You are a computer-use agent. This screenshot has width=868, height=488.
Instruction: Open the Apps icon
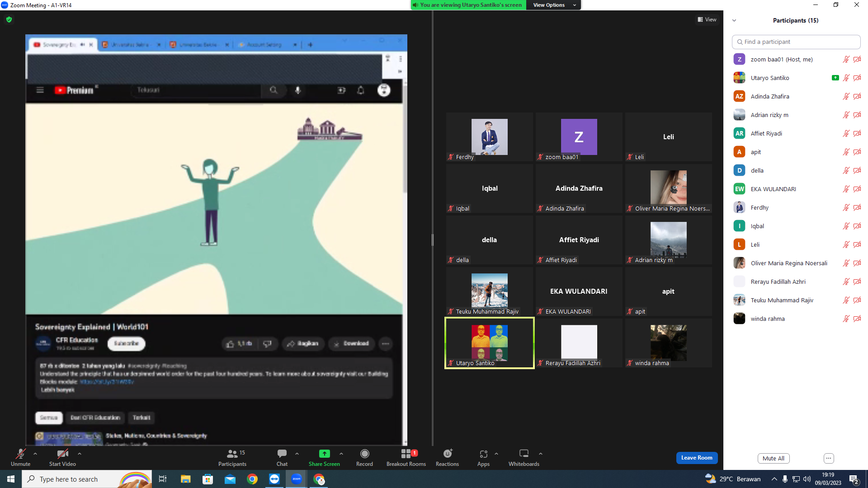[x=483, y=454]
